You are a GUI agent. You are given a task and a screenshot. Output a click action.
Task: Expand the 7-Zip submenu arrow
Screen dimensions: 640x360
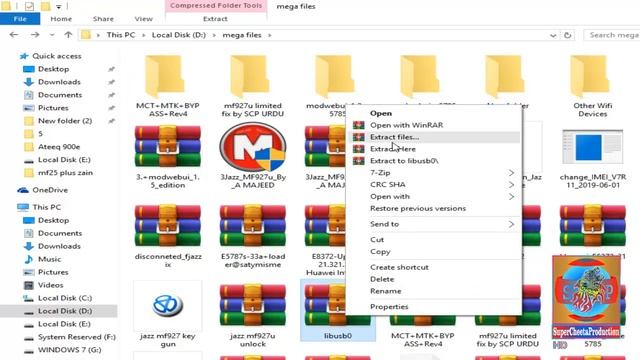[511, 173]
